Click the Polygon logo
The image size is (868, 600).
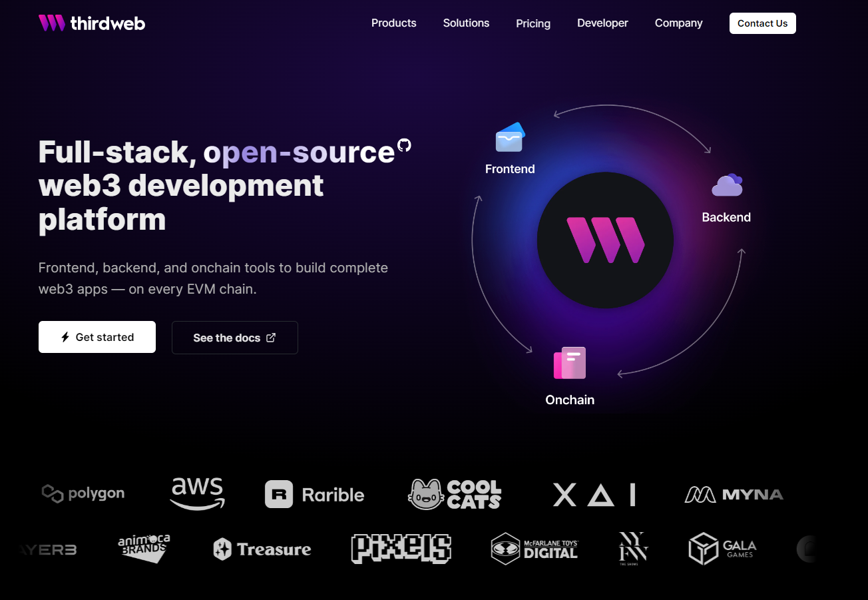pyautogui.click(x=83, y=493)
